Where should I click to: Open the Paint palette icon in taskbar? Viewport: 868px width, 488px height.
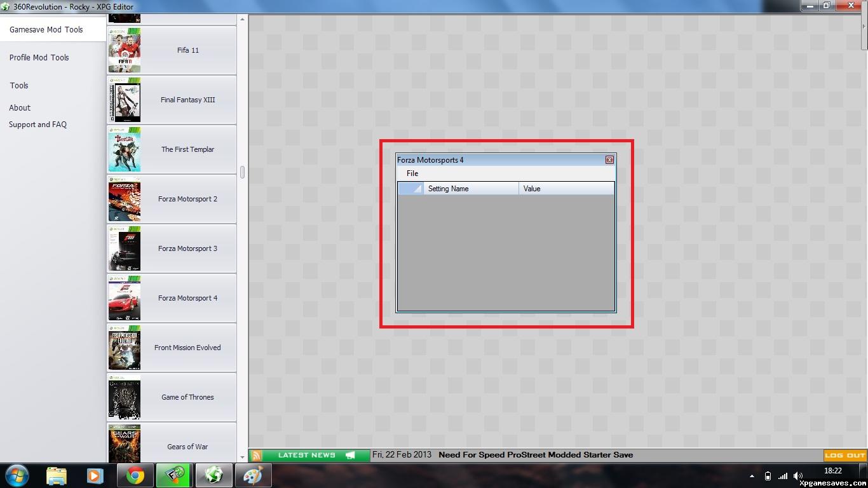pos(253,475)
